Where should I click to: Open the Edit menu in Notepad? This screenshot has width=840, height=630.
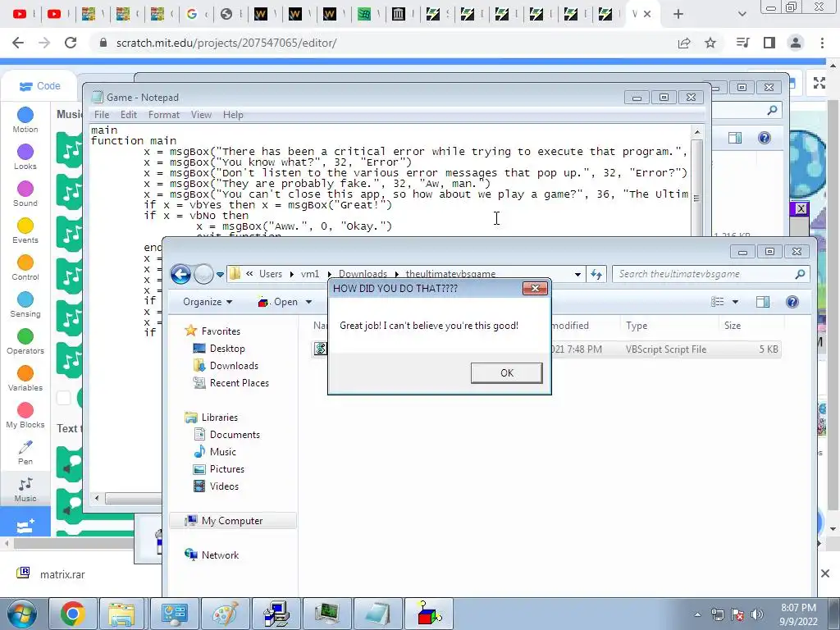(x=128, y=115)
